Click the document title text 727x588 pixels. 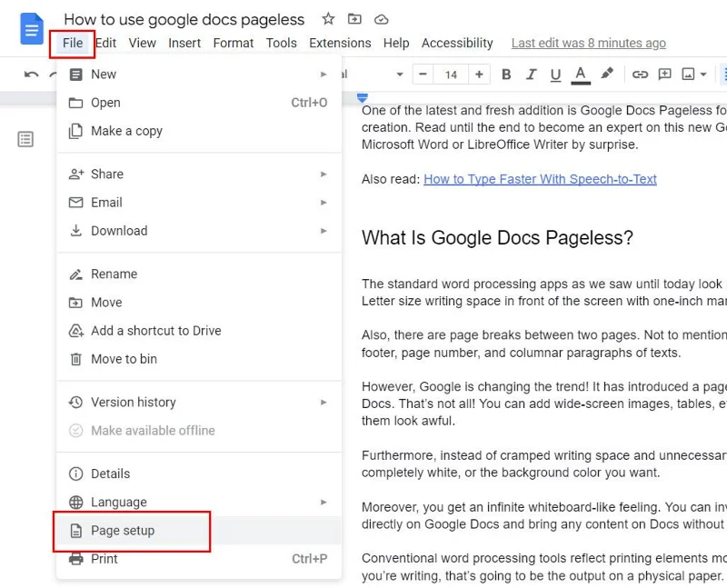click(x=184, y=19)
